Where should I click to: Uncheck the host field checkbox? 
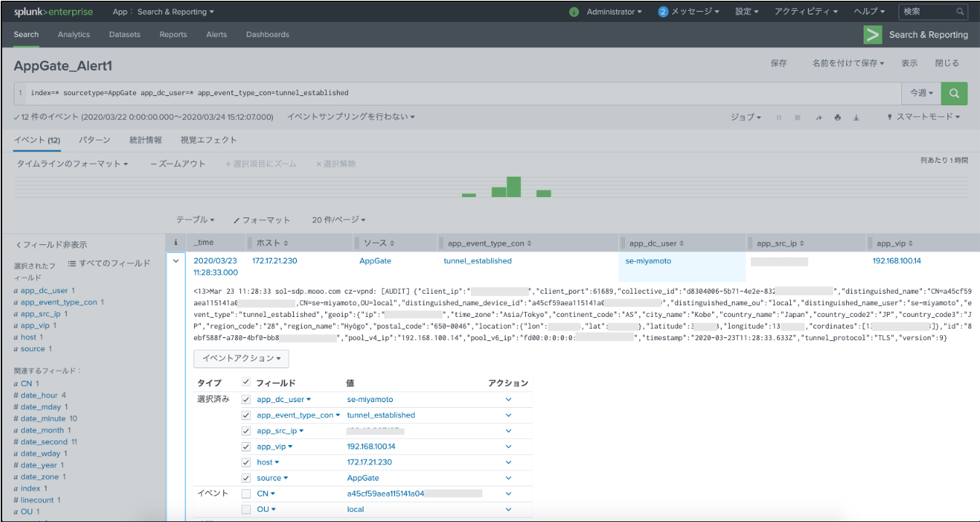pyautogui.click(x=246, y=462)
